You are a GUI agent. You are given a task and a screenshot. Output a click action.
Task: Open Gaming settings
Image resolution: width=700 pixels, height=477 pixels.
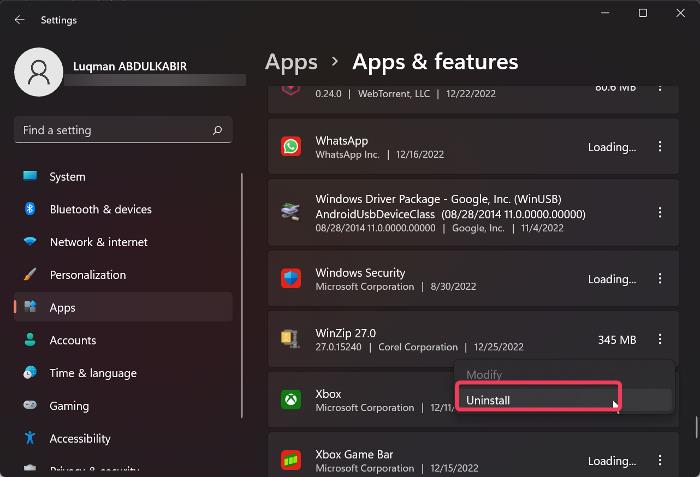click(x=123, y=406)
